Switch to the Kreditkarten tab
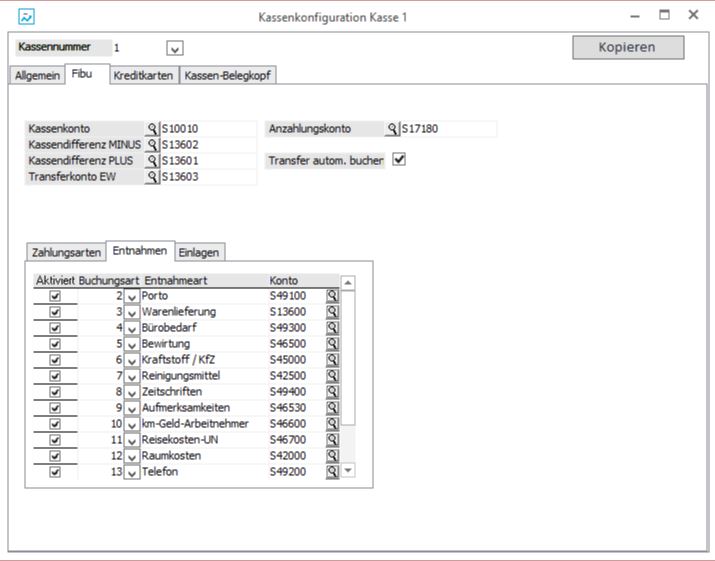715x561 pixels. click(144, 75)
